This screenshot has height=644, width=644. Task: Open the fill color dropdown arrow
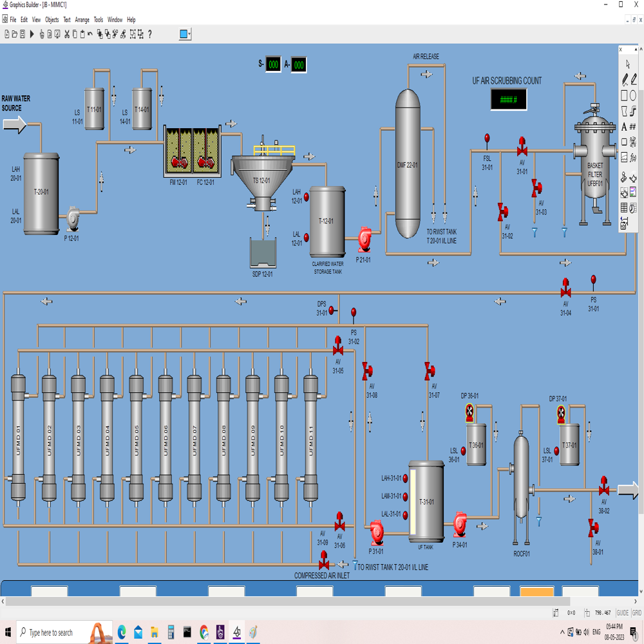(x=189, y=33)
